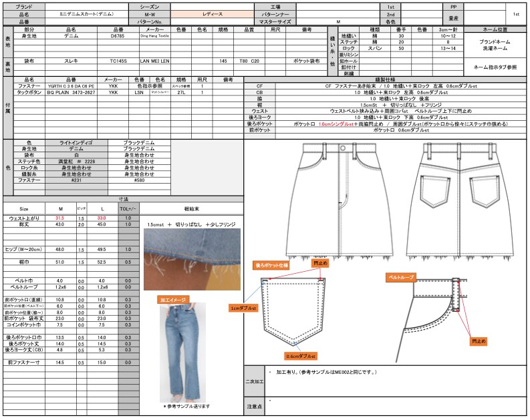
Task: Click the LAN MEI LEN maker cell
Action: (155, 61)
